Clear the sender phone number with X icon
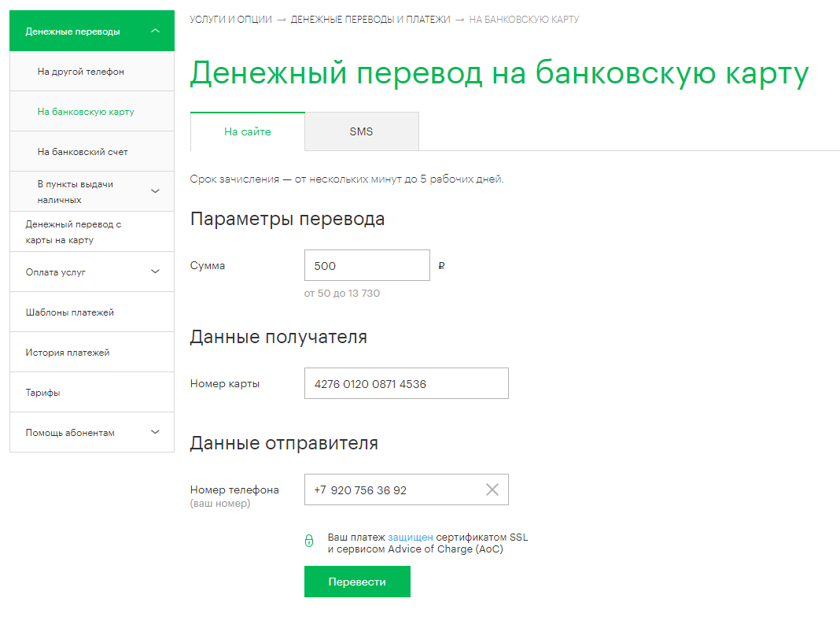The height and width of the screenshot is (617, 840). [x=492, y=490]
